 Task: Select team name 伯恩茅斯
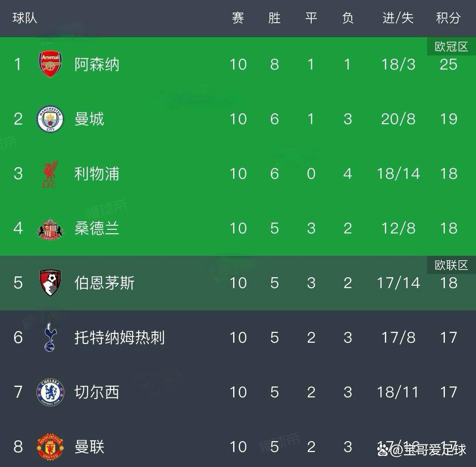click(104, 282)
